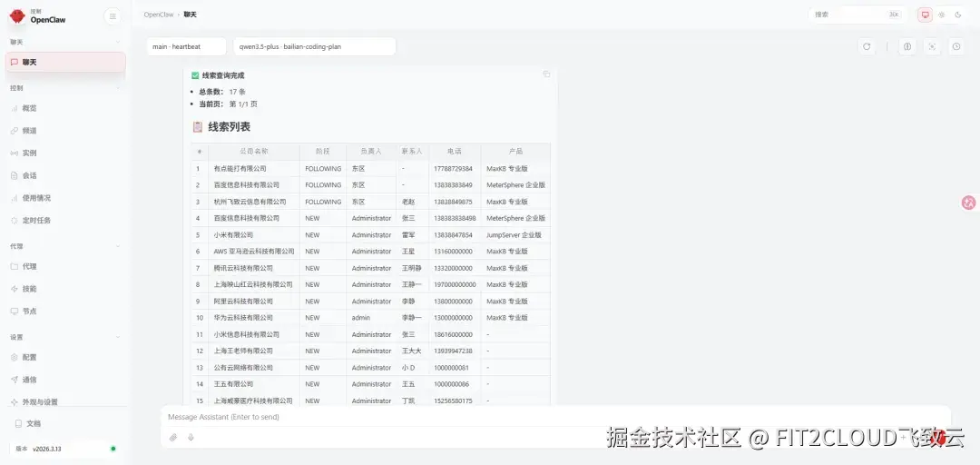Open the 节点 nodes page

tap(65, 311)
